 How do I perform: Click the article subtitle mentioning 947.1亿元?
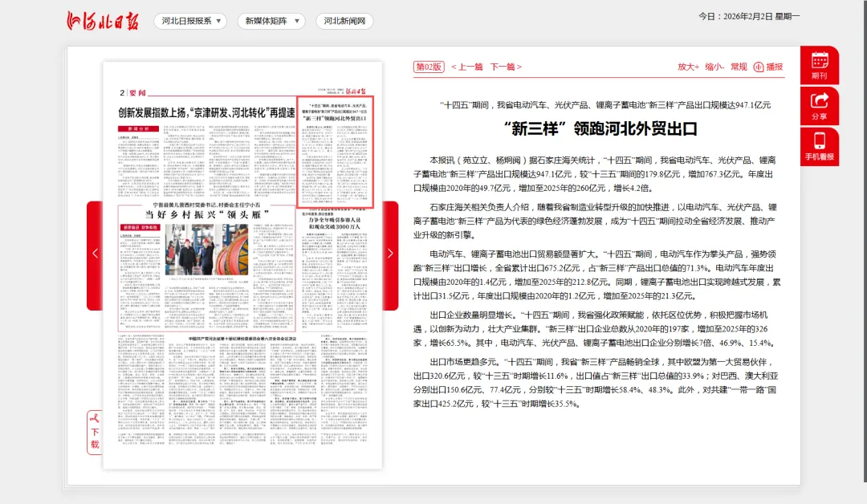click(605, 105)
